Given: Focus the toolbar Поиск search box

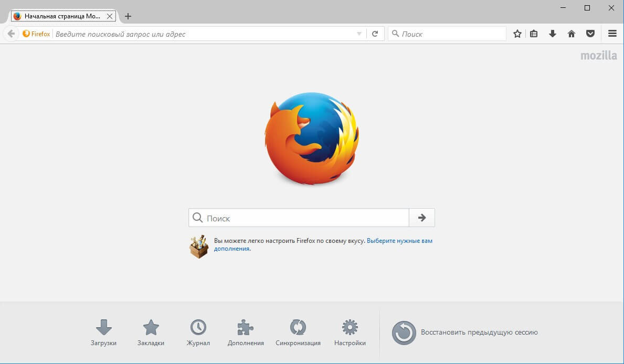Looking at the screenshot, I should click(x=447, y=34).
